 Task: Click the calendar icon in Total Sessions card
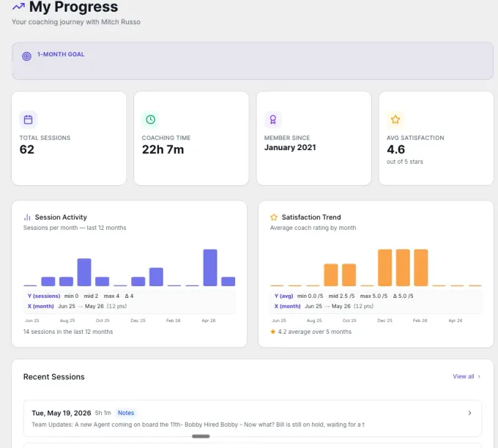[29, 120]
